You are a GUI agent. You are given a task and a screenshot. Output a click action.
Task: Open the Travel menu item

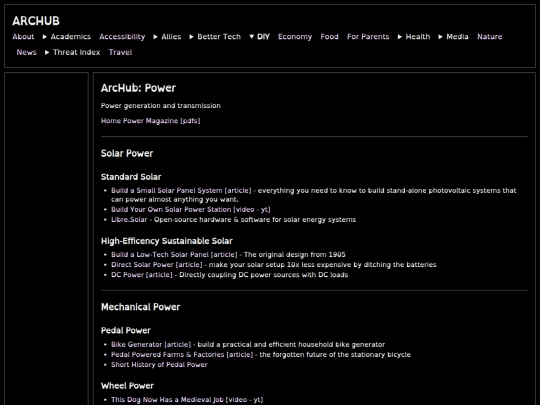(x=121, y=52)
